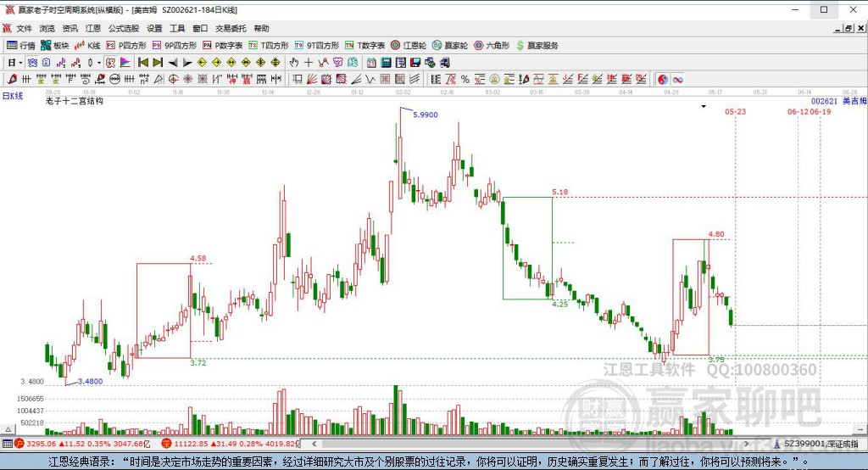Click the gold 金 circle icon

(x=494, y=79)
